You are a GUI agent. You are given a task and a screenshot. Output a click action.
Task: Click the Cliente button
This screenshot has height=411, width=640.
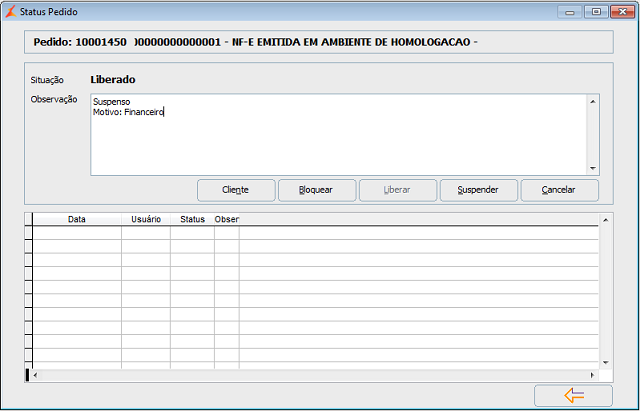tap(236, 190)
